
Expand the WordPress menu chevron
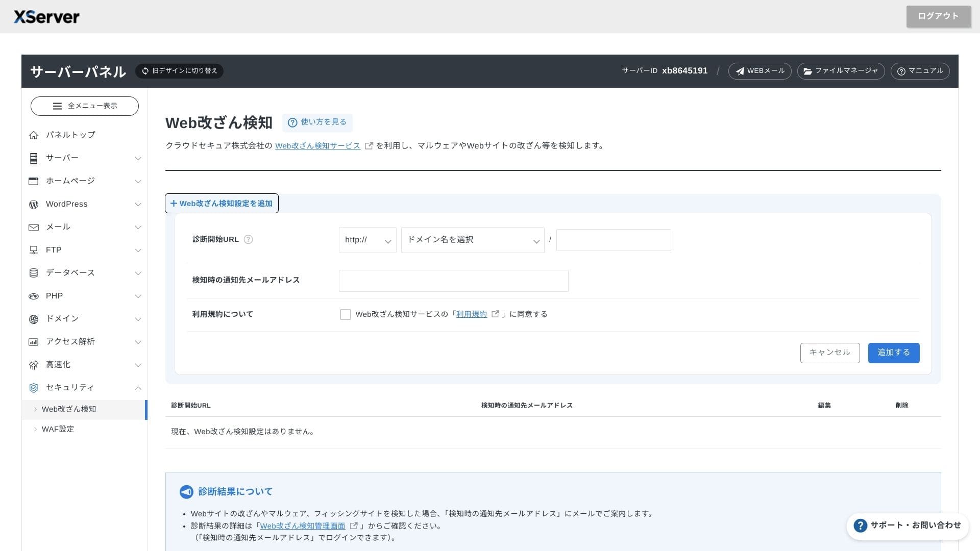pyautogui.click(x=138, y=205)
